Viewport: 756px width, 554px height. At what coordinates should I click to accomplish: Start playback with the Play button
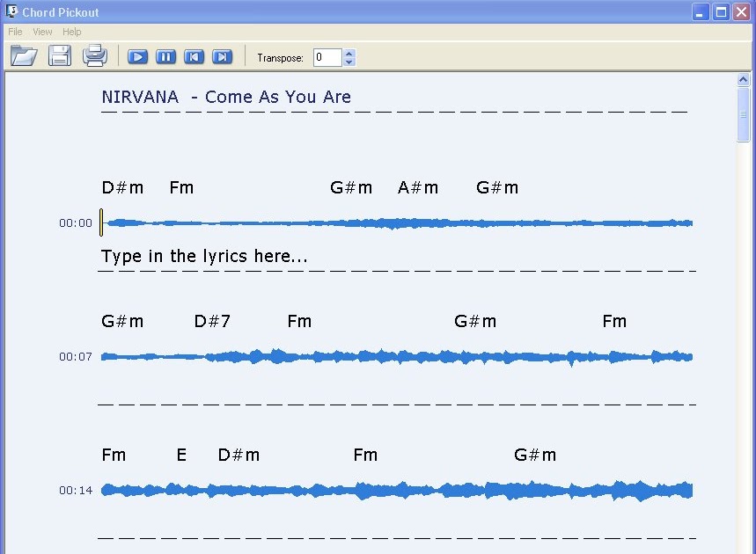click(x=137, y=57)
